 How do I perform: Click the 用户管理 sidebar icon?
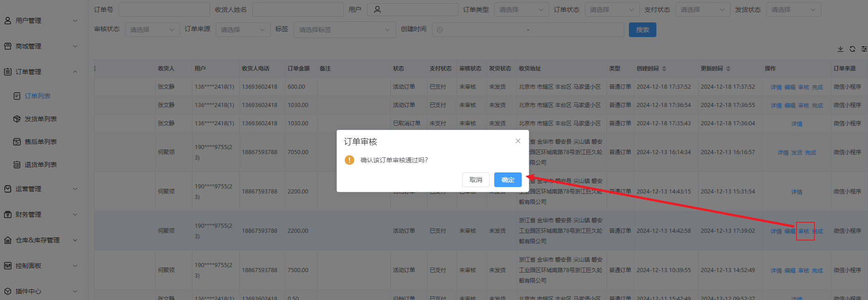[x=8, y=21]
